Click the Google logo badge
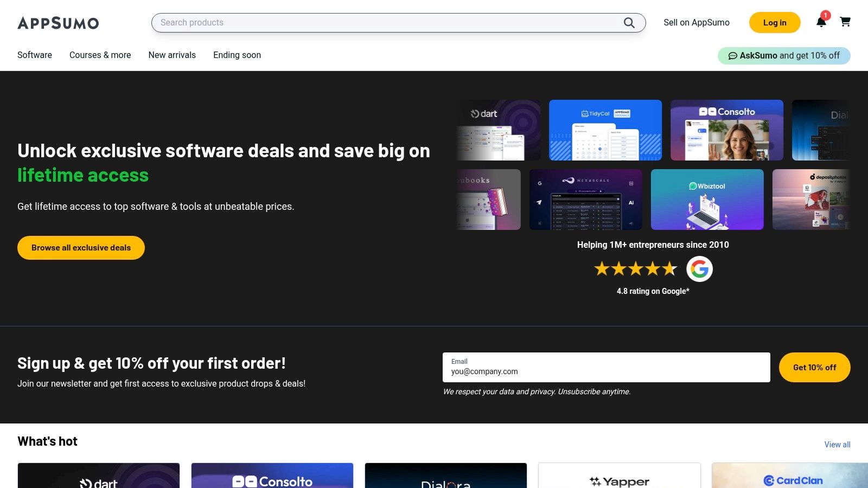Viewport: 868px width, 488px height. [x=699, y=269]
